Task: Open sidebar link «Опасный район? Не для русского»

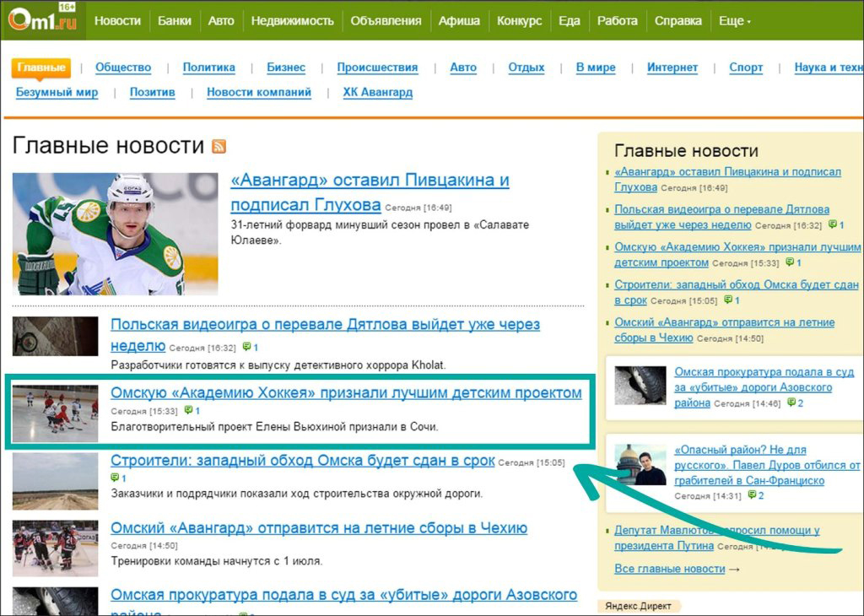Action: tap(767, 465)
